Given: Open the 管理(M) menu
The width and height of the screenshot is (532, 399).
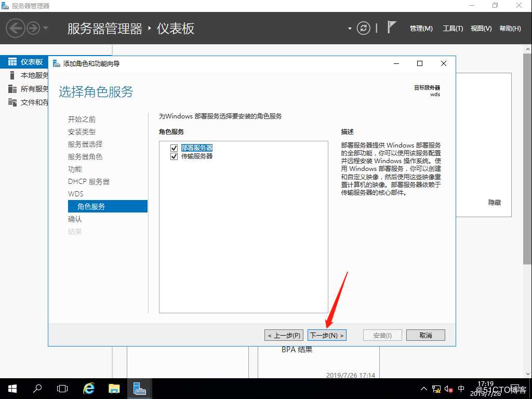Looking at the screenshot, I should pyautogui.click(x=421, y=29).
